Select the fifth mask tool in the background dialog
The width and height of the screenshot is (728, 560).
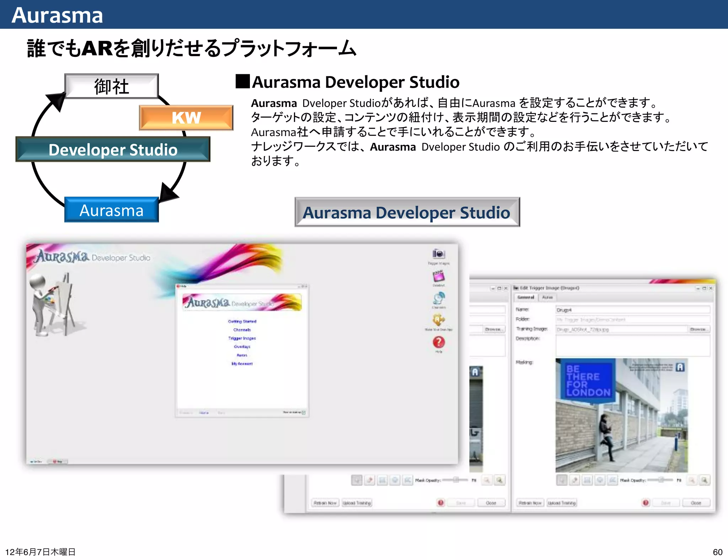pos(407,480)
